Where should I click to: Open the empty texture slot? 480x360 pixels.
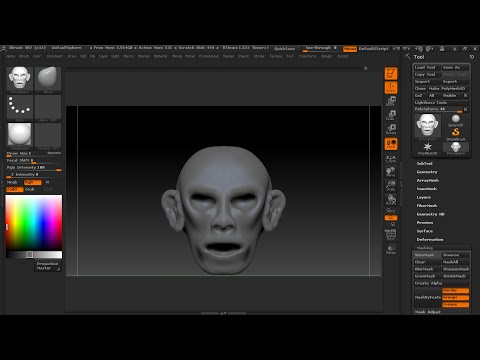48,135
